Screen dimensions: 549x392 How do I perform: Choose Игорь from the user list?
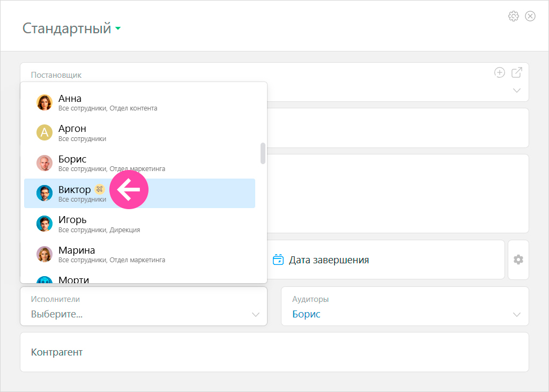[139, 224]
